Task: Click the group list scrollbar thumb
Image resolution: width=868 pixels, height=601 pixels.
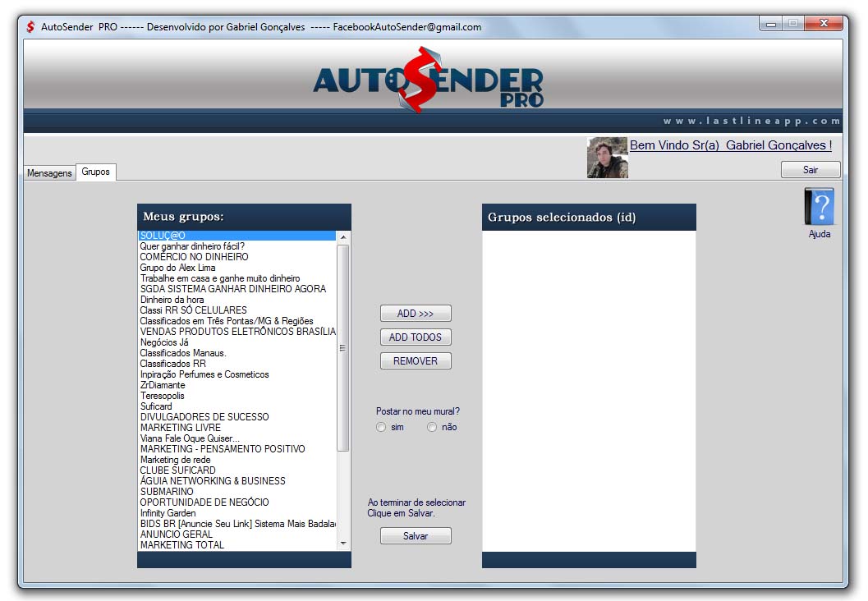Action: point(343,347)
